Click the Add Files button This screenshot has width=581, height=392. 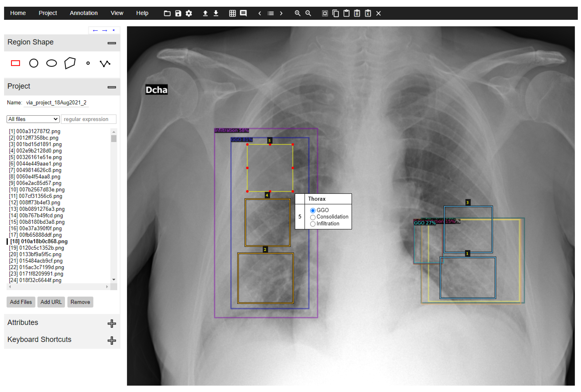(x=21, y=302)
